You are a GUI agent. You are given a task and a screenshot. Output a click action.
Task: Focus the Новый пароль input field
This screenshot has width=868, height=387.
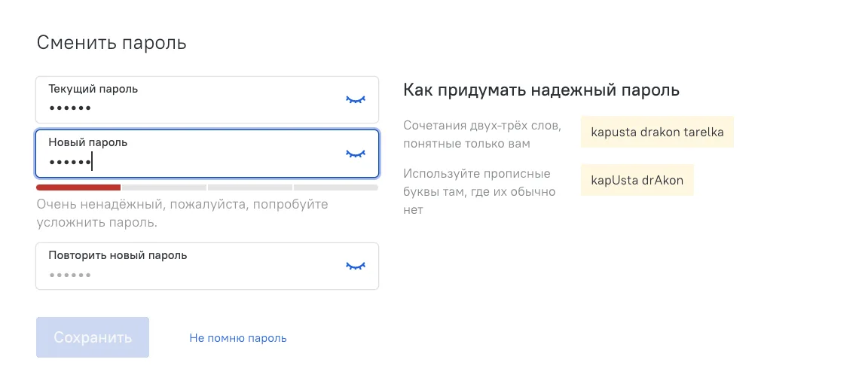tap(207, 153)
